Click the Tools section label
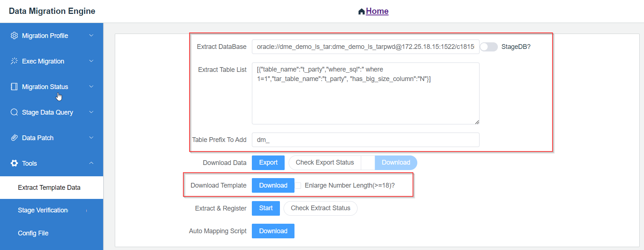Viewport: 644px width, 250px height. (x=29, y=164)
